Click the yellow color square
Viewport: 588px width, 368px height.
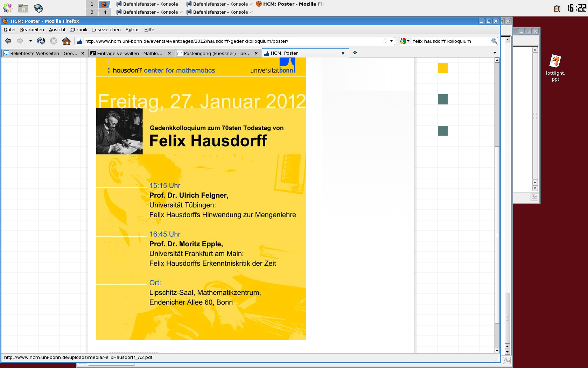point(442,68)
